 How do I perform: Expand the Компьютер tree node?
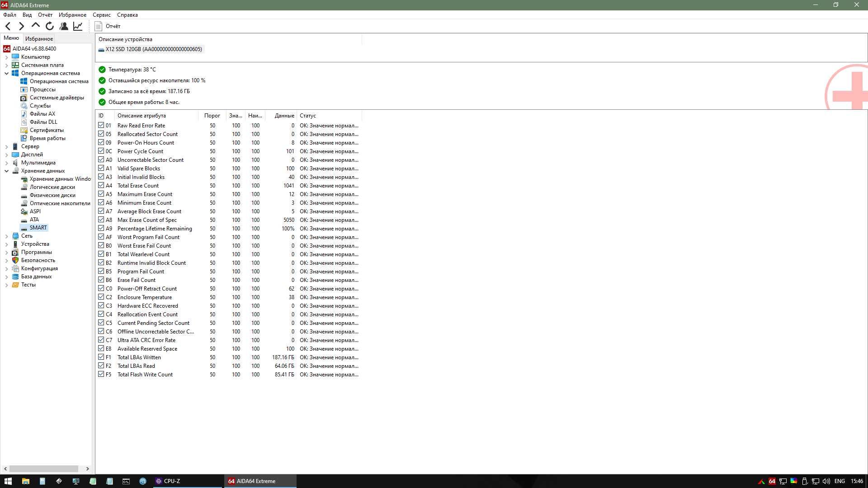point(6,57)
